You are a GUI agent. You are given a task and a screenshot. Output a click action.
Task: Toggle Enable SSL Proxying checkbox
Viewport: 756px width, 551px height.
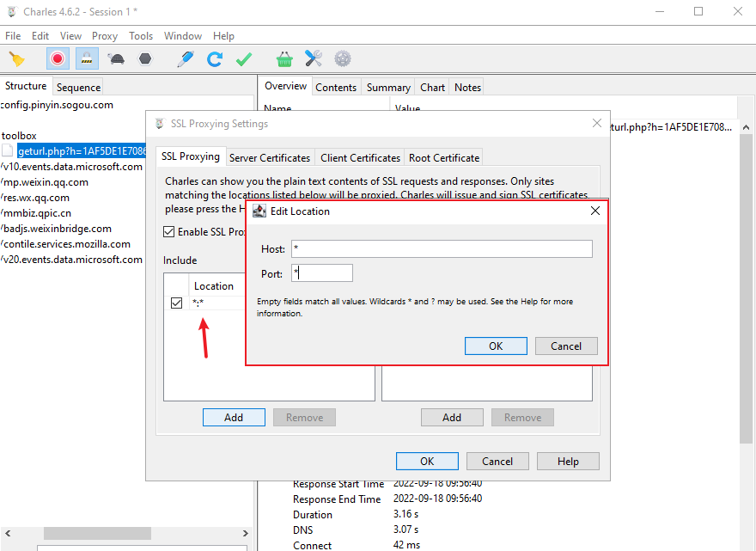tap(168, 231)
